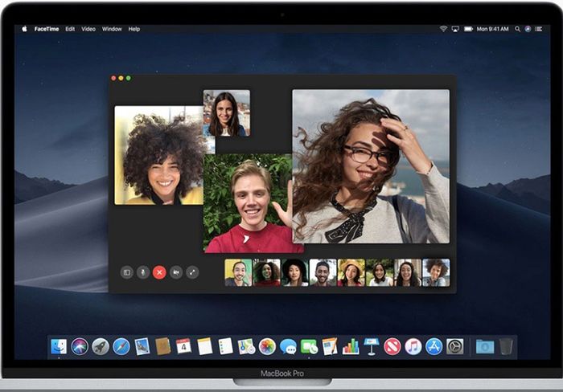Select participant thumbnail in red top with greenery
Viewport: 563px width, 392px height.
[266, 272]
